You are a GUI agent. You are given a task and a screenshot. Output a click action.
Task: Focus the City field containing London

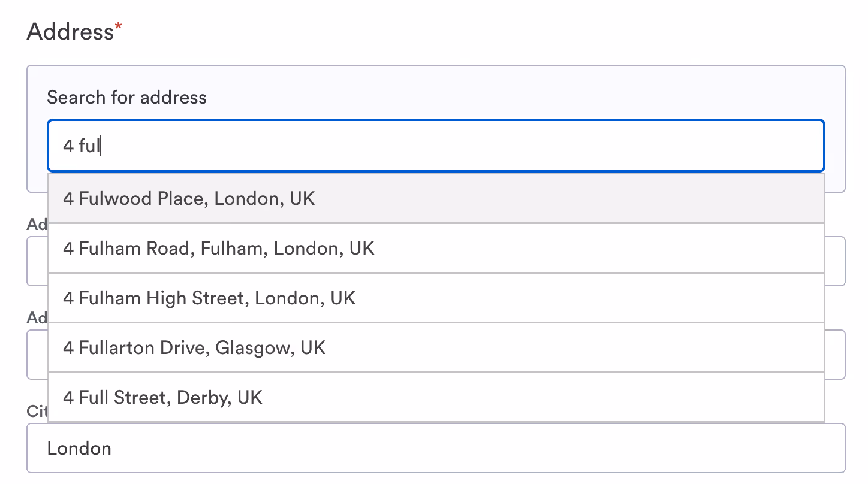(436, 448)
